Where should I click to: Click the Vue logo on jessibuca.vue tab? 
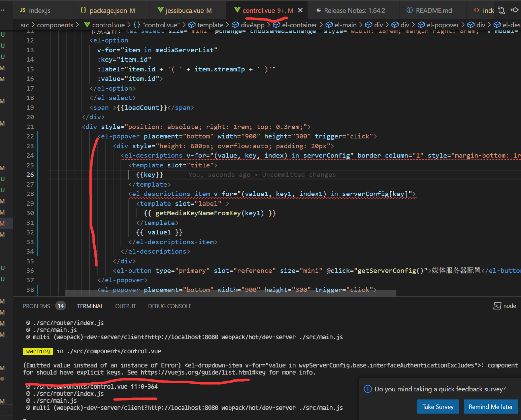[x=161, y=10]
